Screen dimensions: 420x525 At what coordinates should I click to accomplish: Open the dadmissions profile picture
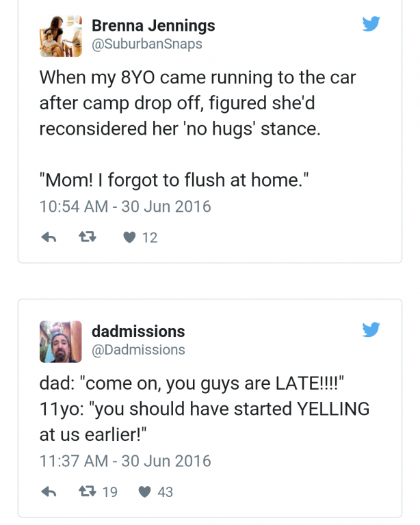[61, 341]
